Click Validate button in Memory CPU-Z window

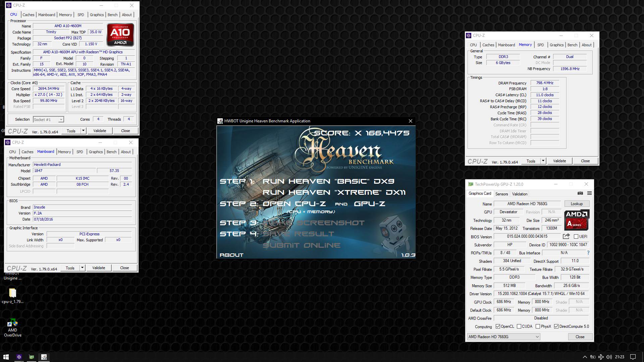coord(559,161)
